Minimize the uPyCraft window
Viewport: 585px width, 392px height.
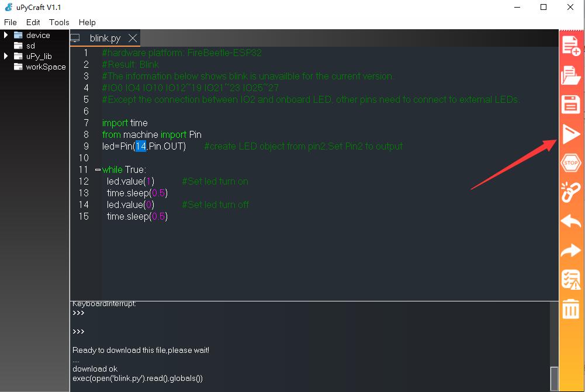pyautogui.click(x=517, y=7)
